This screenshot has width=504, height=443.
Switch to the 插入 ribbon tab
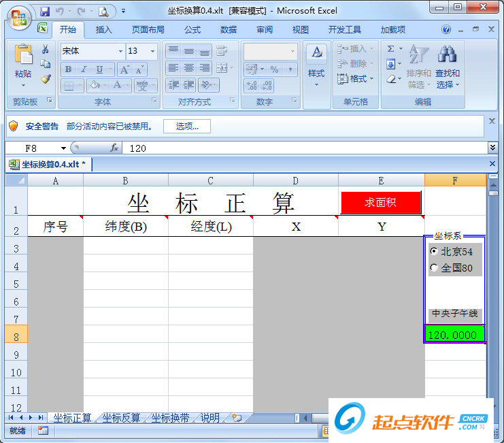(104, 30)
